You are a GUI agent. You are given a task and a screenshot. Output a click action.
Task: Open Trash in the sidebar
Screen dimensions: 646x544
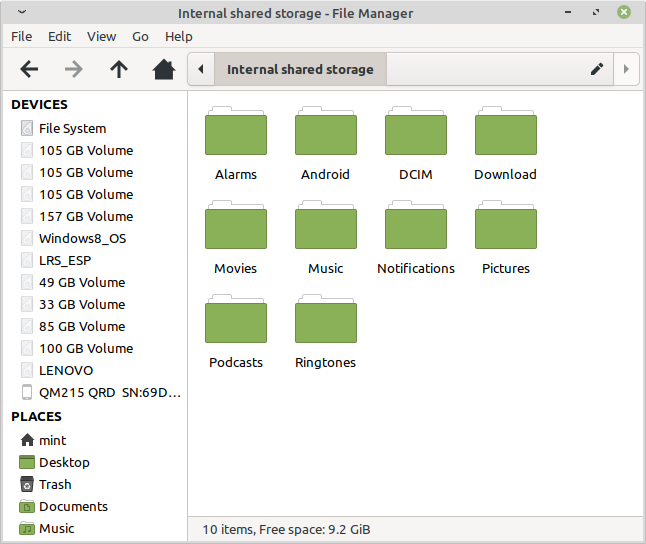[x=95, y=484]
